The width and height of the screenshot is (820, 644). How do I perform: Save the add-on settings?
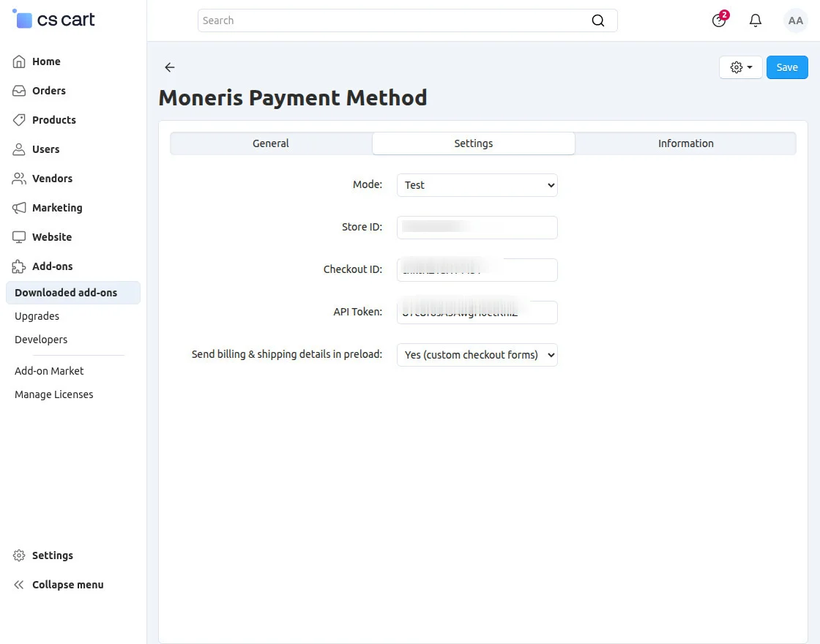pyautogui.click(x=787, y=67)
